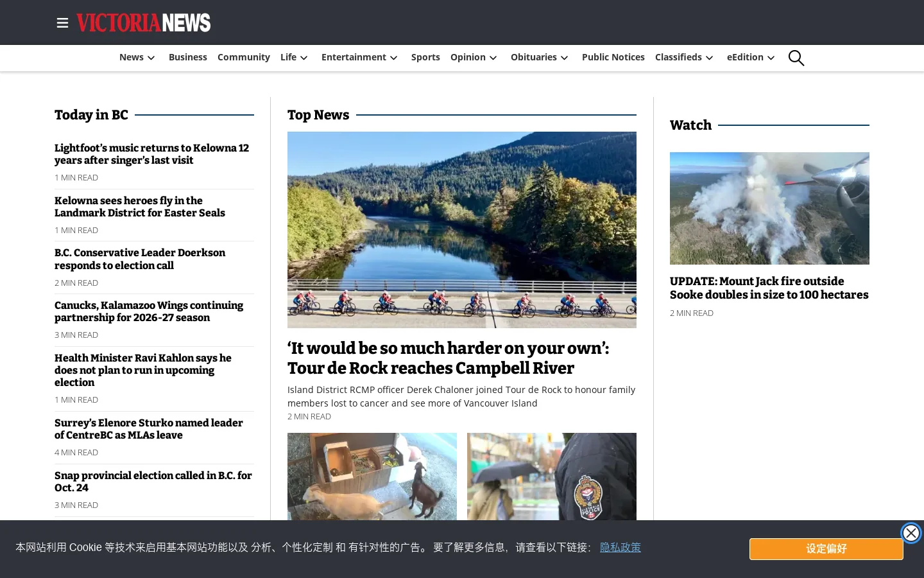Click the Island District RCMP officer summary text
The image size is (924, 578).
pyautogui.click(x=461, y=396)
